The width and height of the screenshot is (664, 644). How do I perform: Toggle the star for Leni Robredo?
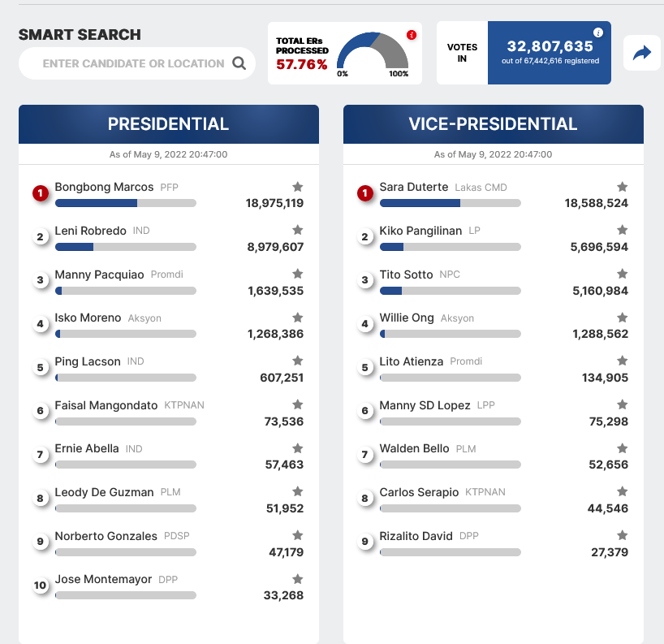pos(298,230)
